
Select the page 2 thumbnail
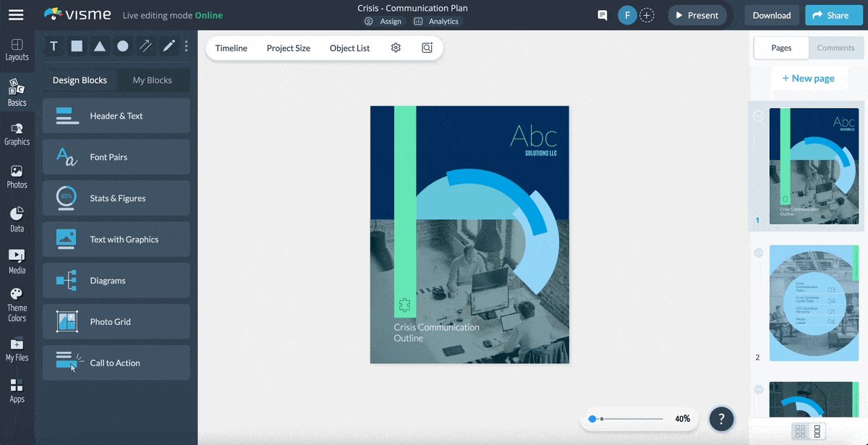point(814,302)
